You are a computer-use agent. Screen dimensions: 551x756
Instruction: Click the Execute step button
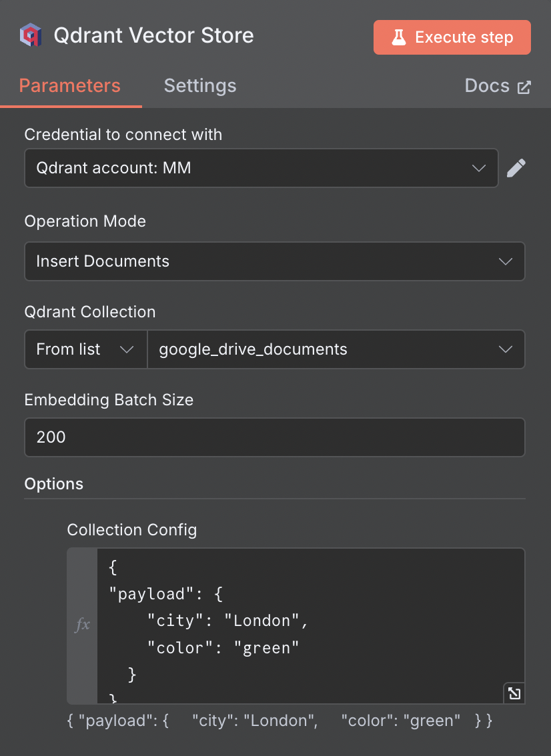coord(452,37)
